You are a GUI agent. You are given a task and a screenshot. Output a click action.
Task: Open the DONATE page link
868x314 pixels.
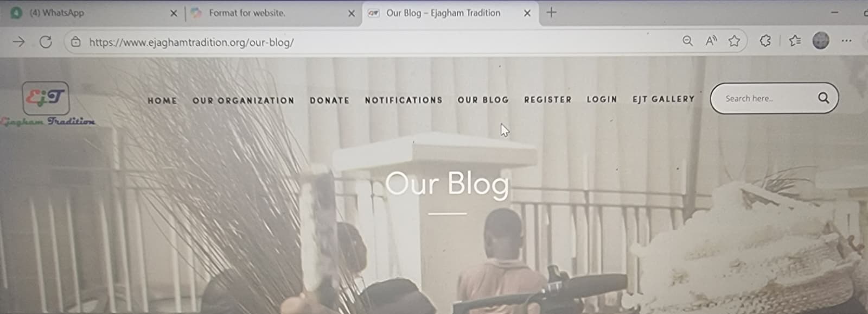click(x=329, y=101)
